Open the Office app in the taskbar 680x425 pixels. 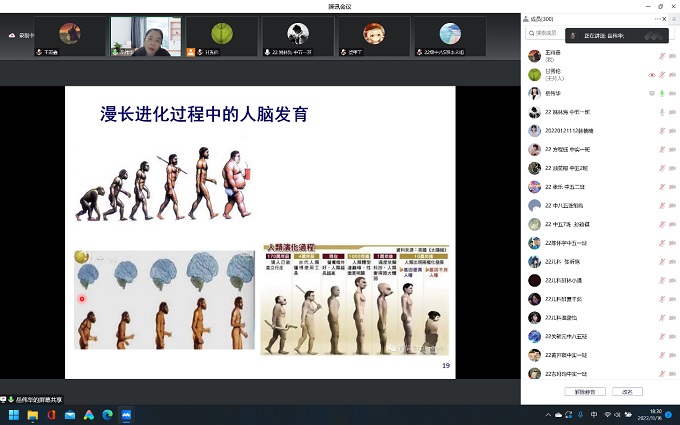click(x=51, y=414)
